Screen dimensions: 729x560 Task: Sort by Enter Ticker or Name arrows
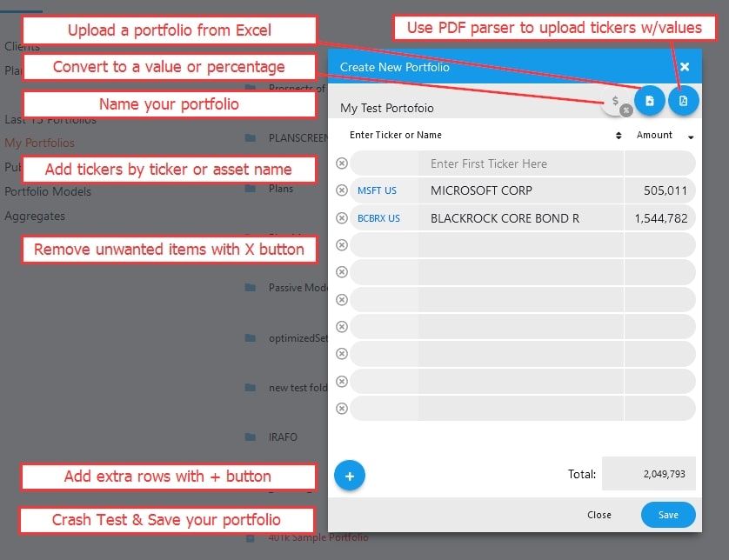(619, 136)
